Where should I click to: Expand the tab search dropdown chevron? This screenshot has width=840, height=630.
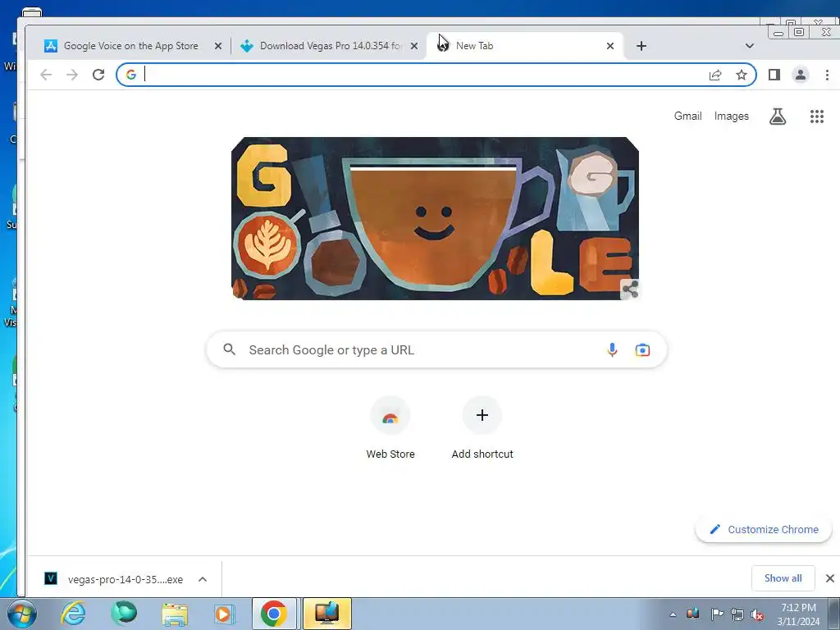pos(750,46)
